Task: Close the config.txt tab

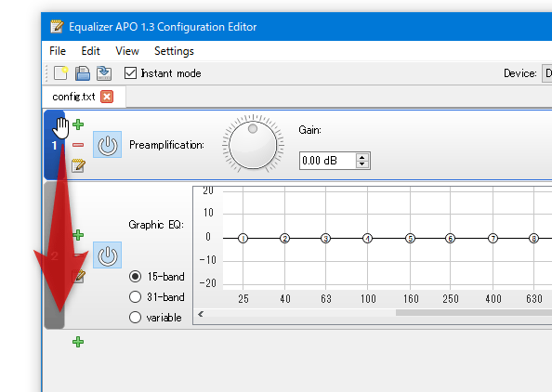Action: (x=107, y=97)
